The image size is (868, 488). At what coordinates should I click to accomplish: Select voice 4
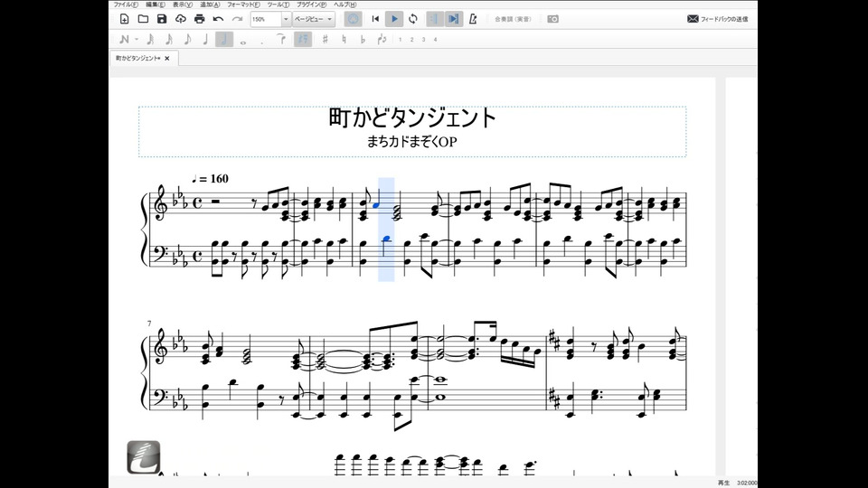click(x=435, y=39)
